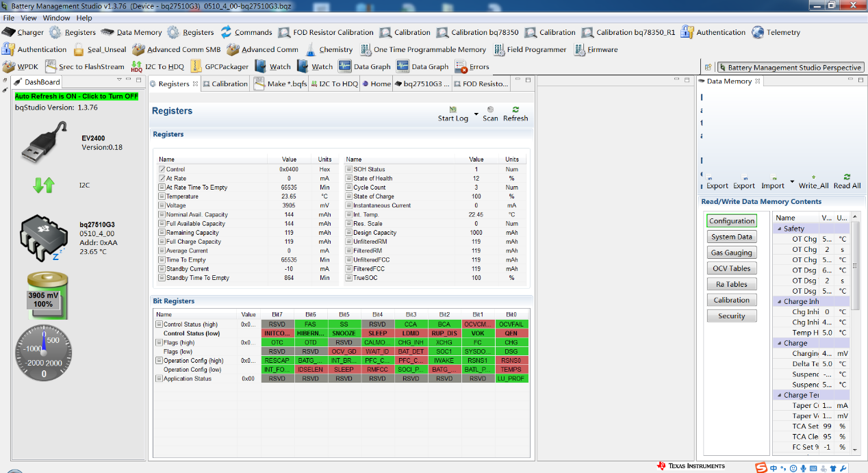Toggle checkbox beside Average Current
The image size is (868, 473).
(162, 251)
